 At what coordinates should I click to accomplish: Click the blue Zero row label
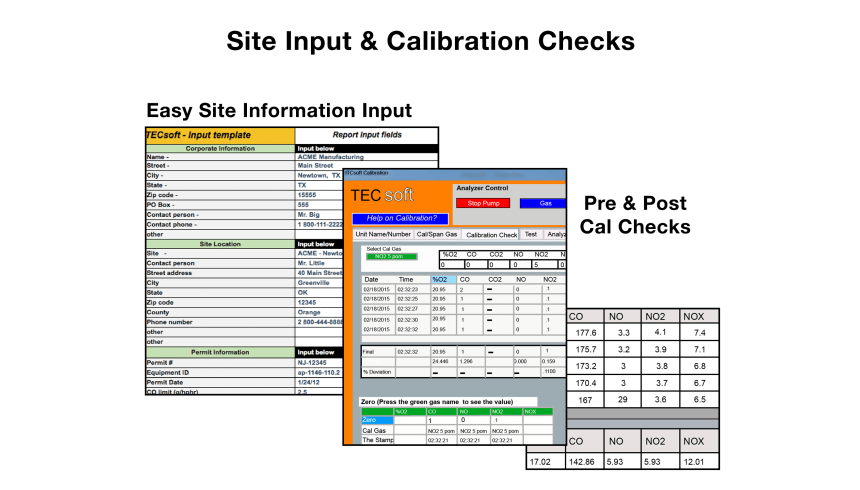pos(376,420)
